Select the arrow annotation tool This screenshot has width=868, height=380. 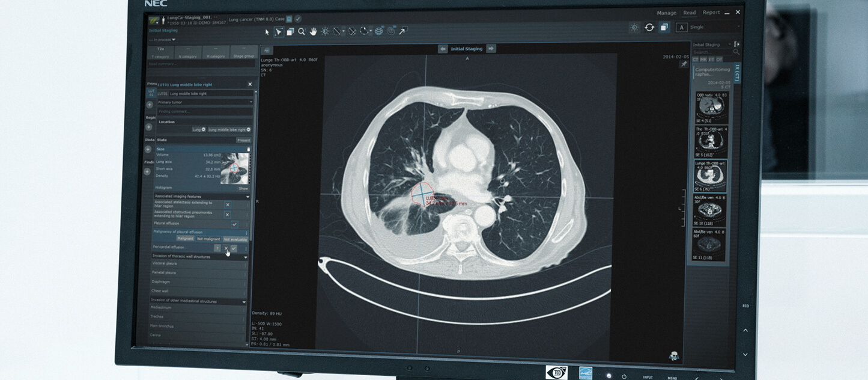pyautogui.click(x=402, y=31)
